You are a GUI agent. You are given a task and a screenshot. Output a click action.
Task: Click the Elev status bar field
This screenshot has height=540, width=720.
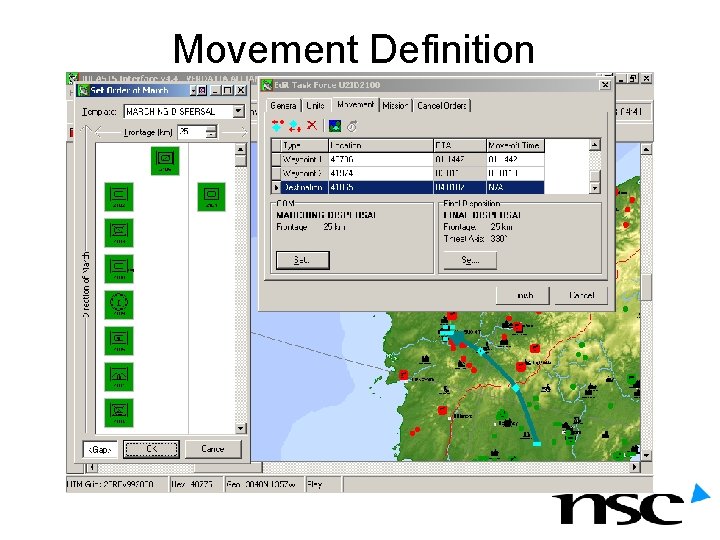pos(195,484)
